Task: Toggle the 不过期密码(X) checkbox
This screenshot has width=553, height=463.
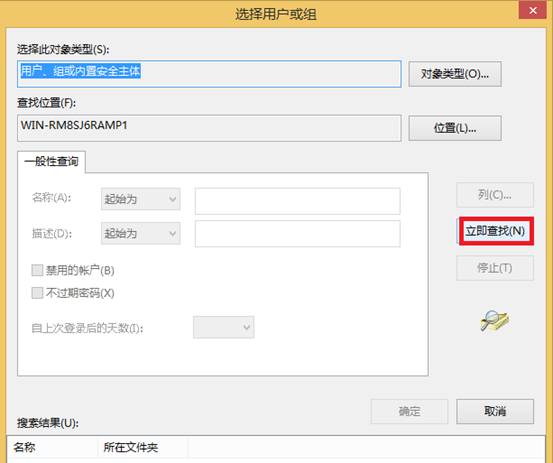Action: click(37, 293)
